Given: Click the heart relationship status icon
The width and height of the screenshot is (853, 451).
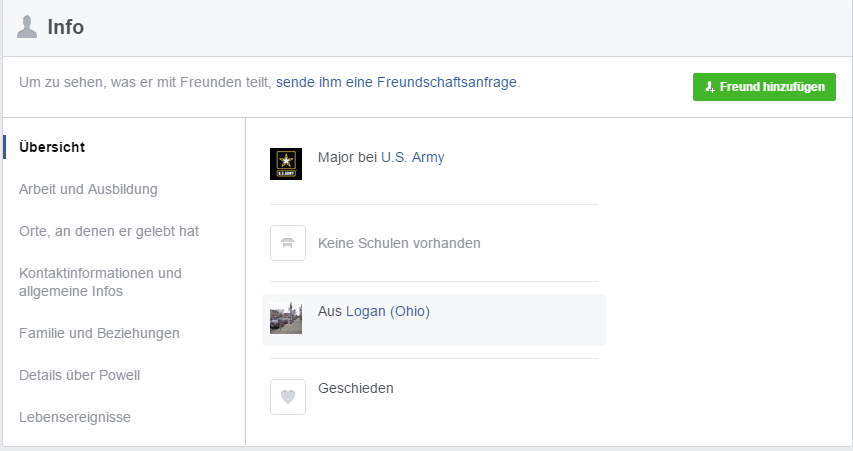Looking at the screenshot, I should [x=288, y=397].
